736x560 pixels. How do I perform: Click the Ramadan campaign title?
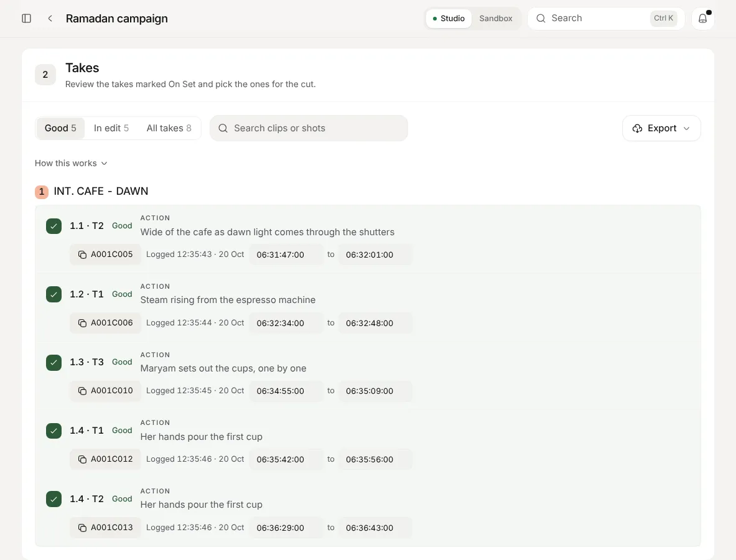(116, 18)
